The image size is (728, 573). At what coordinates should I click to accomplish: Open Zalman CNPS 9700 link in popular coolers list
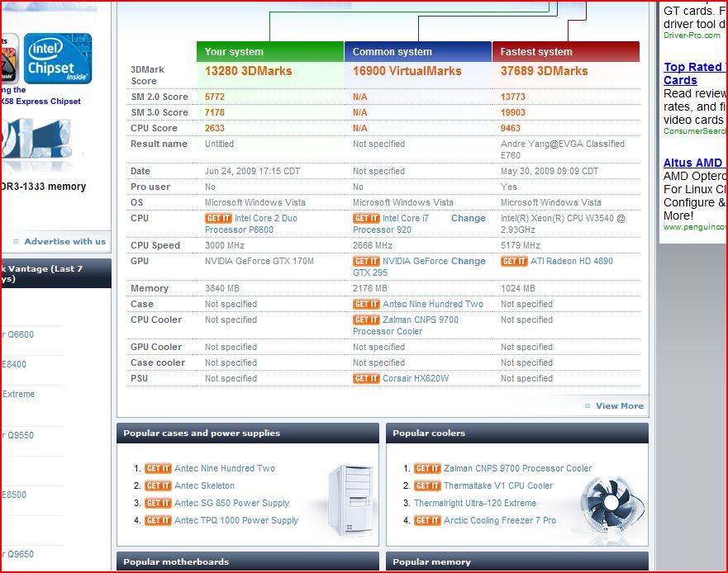coord(517,468)
